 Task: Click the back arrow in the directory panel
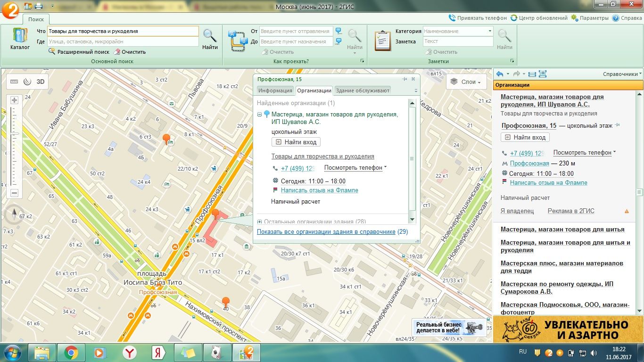tap(500, 74)
